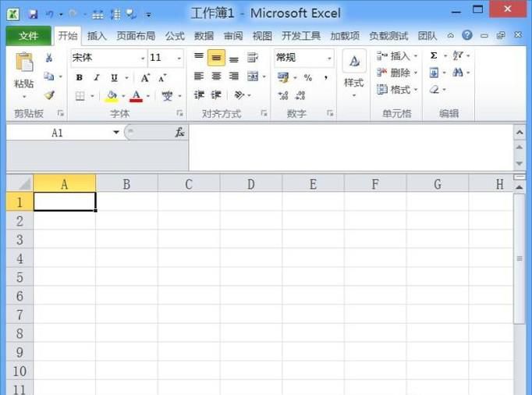Toggle italic formatting
The width and height of the screenshot is (532, 395).
(97, 77)
